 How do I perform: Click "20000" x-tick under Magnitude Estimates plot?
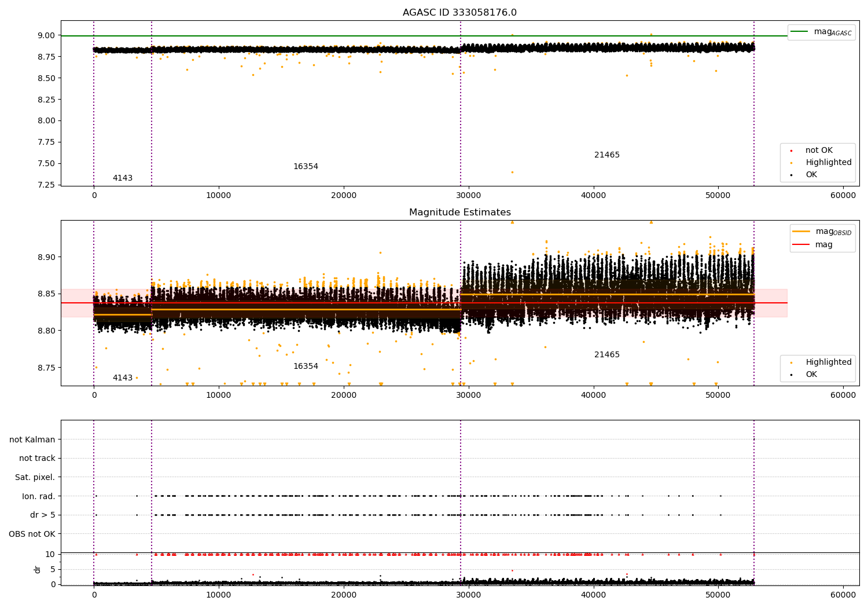344,395
